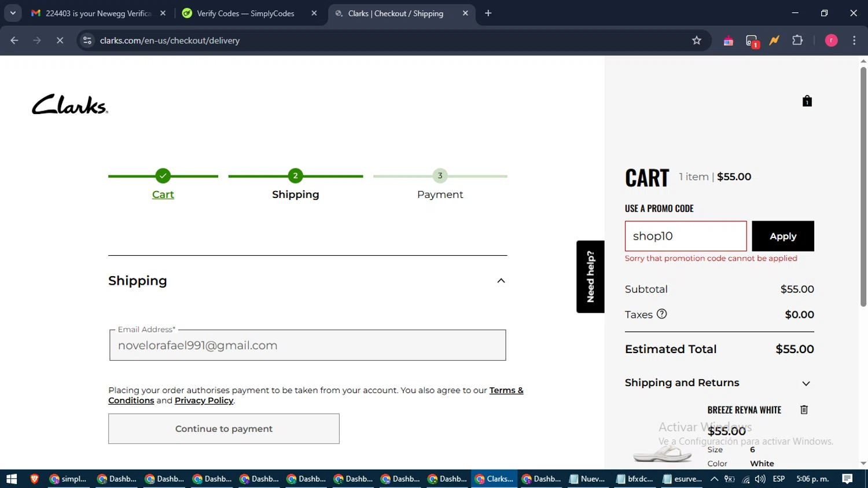Open the network icon in the system tray
Image resolution: width=868 pixels, height=488 pixels.
tap(746, 479)
